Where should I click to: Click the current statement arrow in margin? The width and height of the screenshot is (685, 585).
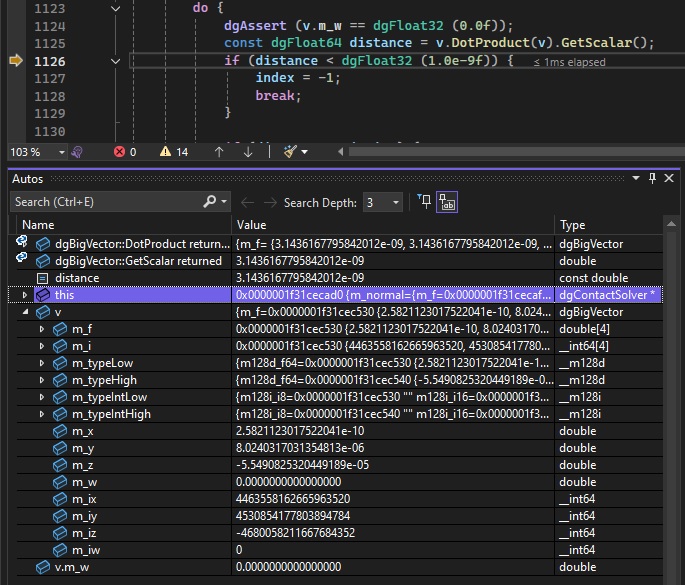(15, 62)
